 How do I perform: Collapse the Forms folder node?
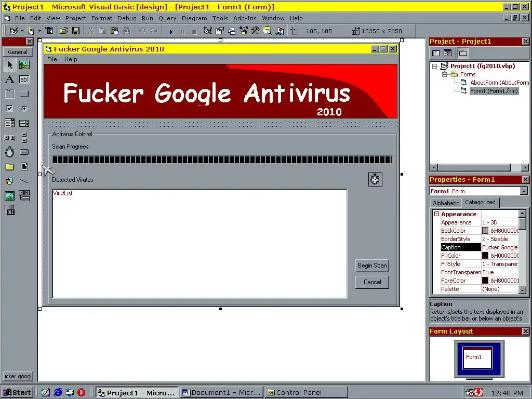click(x=444, y=74)
